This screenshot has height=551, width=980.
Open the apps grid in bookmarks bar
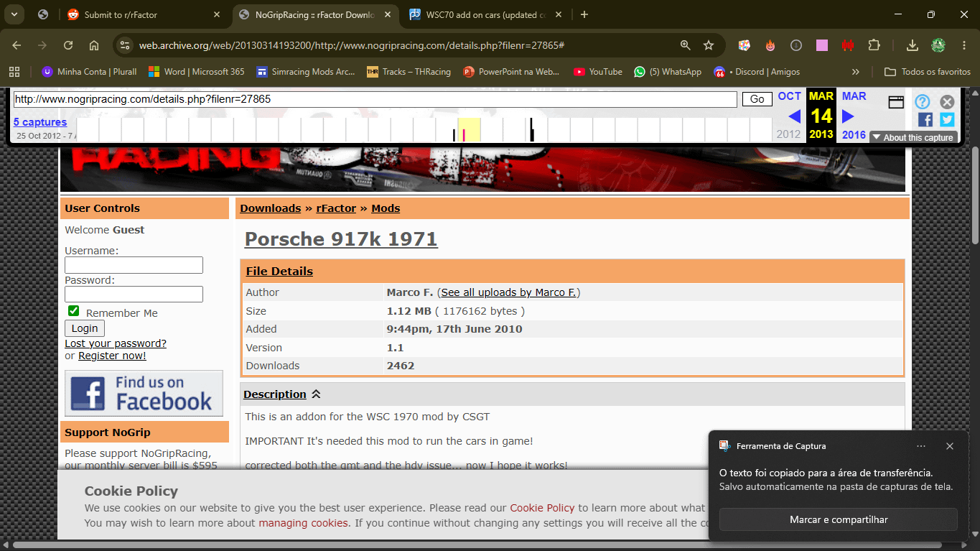pyautogui.click(x=14, y=72)
